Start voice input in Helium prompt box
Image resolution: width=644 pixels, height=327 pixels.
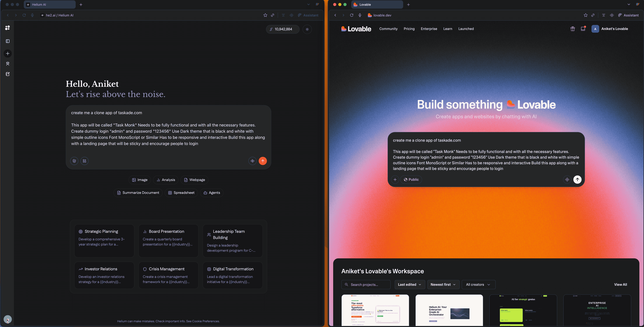pos(253,161)
